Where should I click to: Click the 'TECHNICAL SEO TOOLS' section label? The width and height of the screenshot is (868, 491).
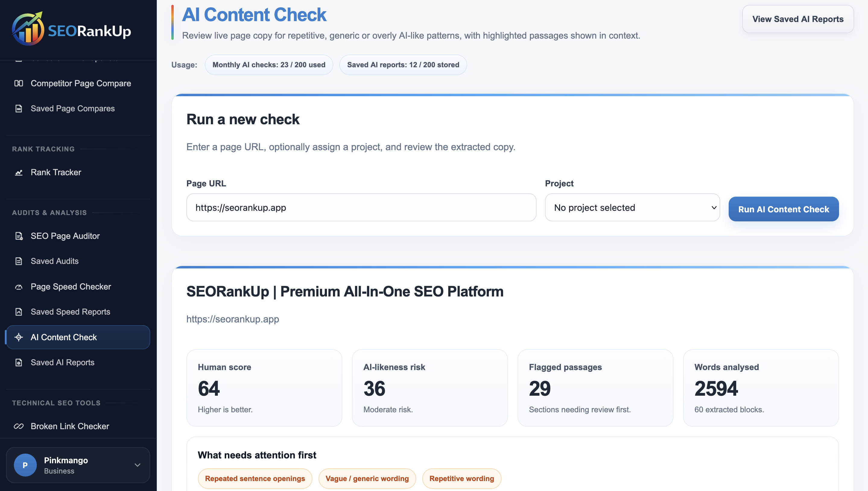point(56,403)
